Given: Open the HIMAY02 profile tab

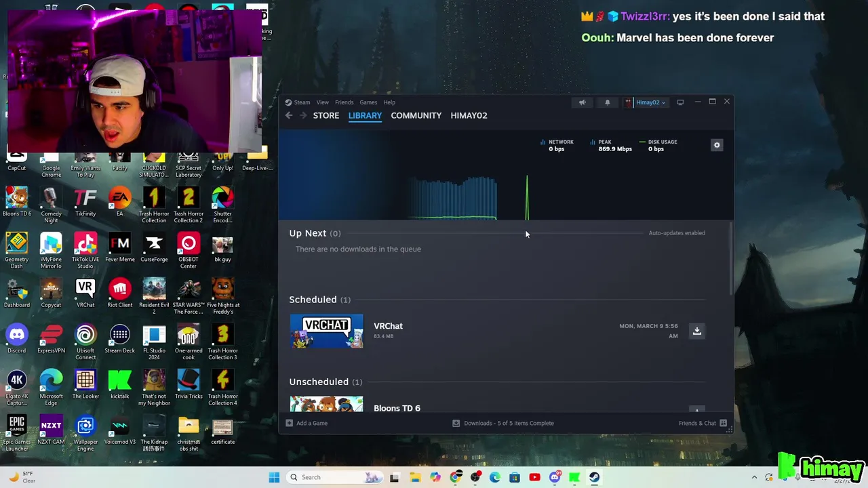Looking at the screenshot, I should [469, 115].
